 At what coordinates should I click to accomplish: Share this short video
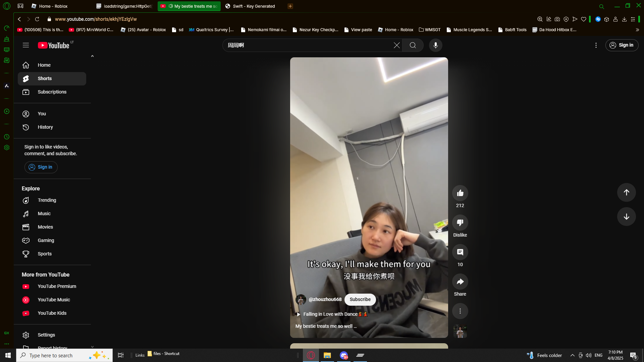tap(460, 282)
